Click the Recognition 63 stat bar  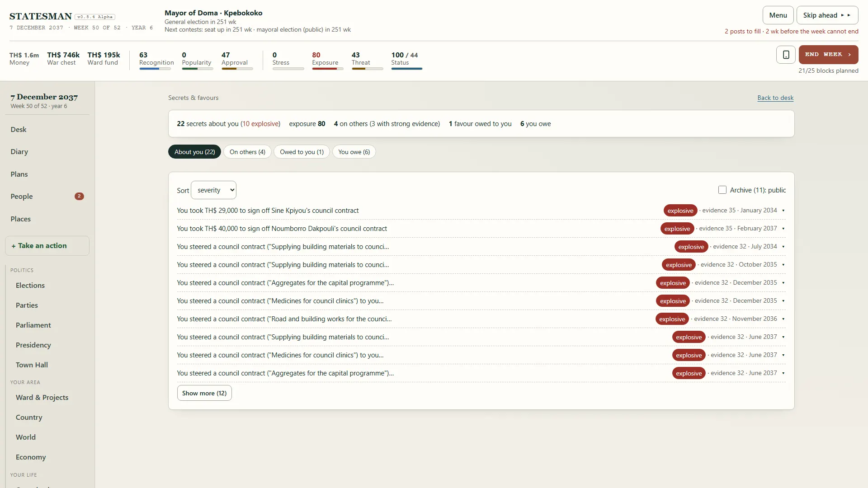155,69
